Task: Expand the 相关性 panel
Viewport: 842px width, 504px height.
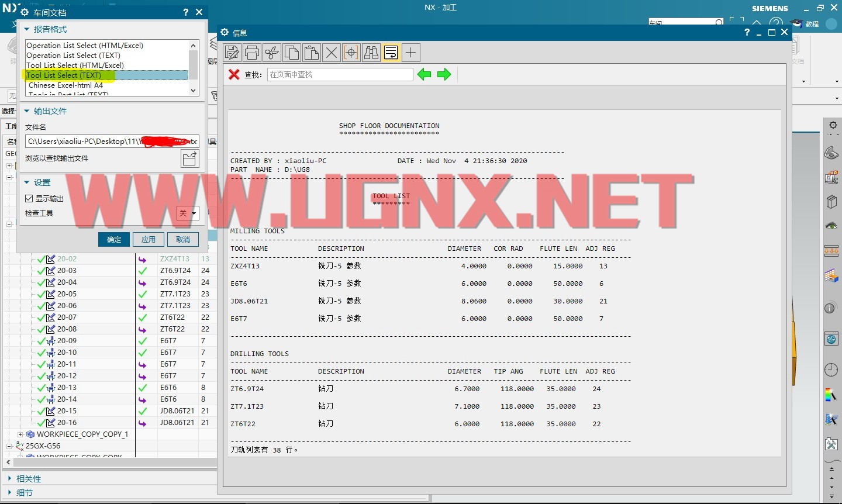Action: pyautogui.click(x=9, y=479)
